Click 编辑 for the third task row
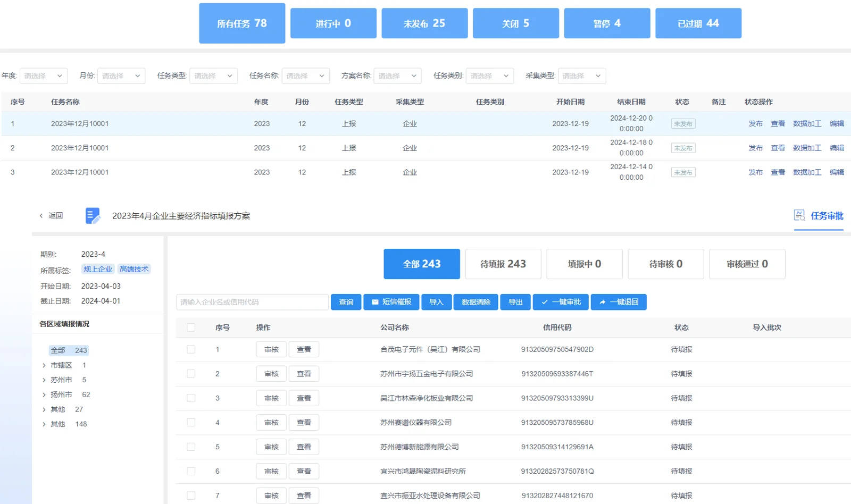Image resolution: width=851 pixels, height=504 pixels. [837, 173]
